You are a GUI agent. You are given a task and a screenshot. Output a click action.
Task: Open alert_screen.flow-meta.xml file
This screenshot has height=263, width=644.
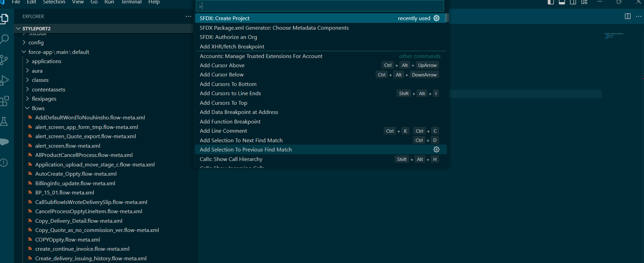[x=68, y=146]
